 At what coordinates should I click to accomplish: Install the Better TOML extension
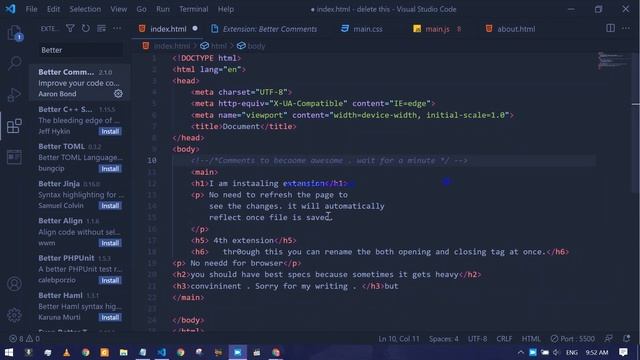pos(110,169)
